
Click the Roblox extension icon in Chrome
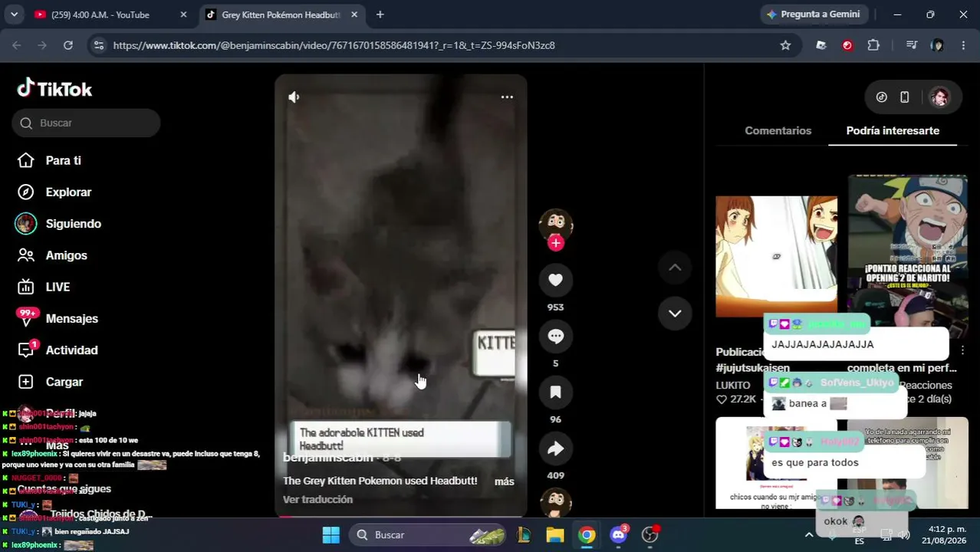[x=821, y=45]
